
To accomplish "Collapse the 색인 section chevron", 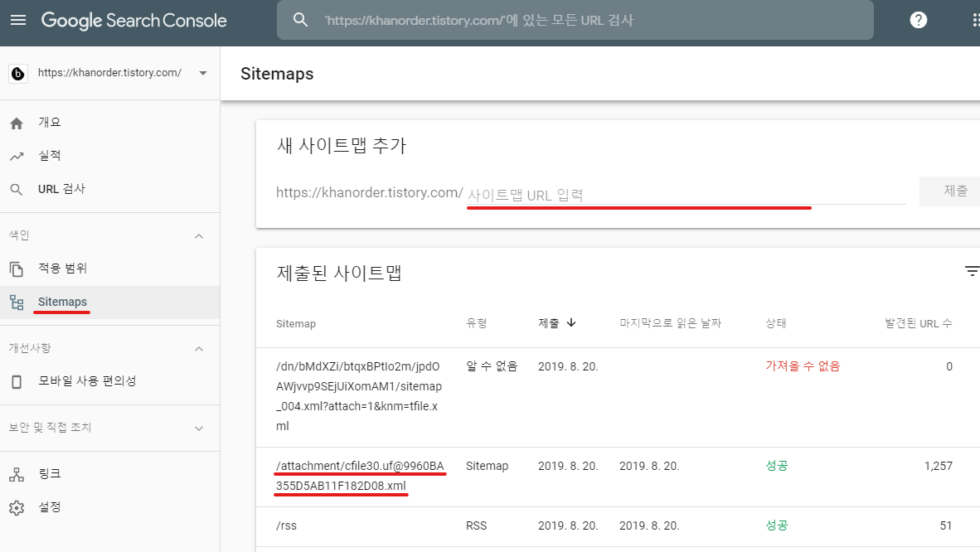I will [x=199, y=235].
